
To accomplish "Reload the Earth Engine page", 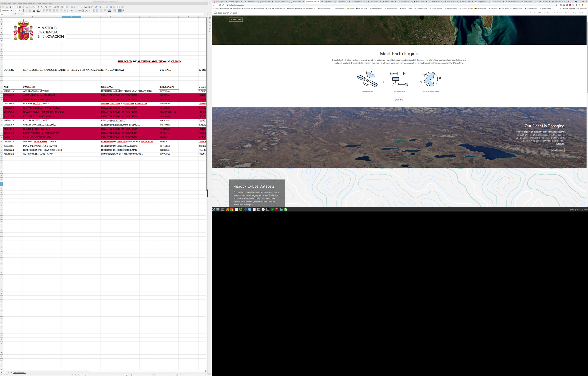I will [x=220, y=5].
